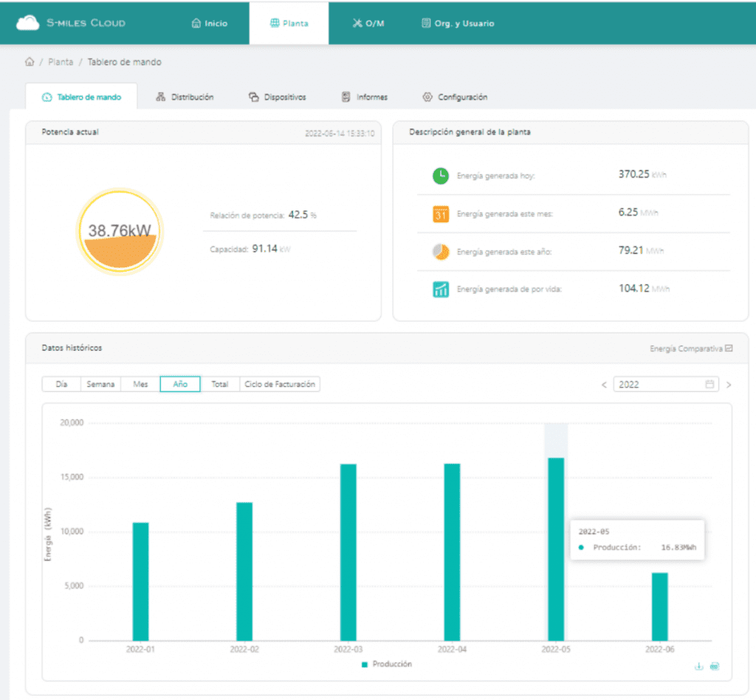Select the Mes time range option
756x700 pixels.
tap(140, 385)
